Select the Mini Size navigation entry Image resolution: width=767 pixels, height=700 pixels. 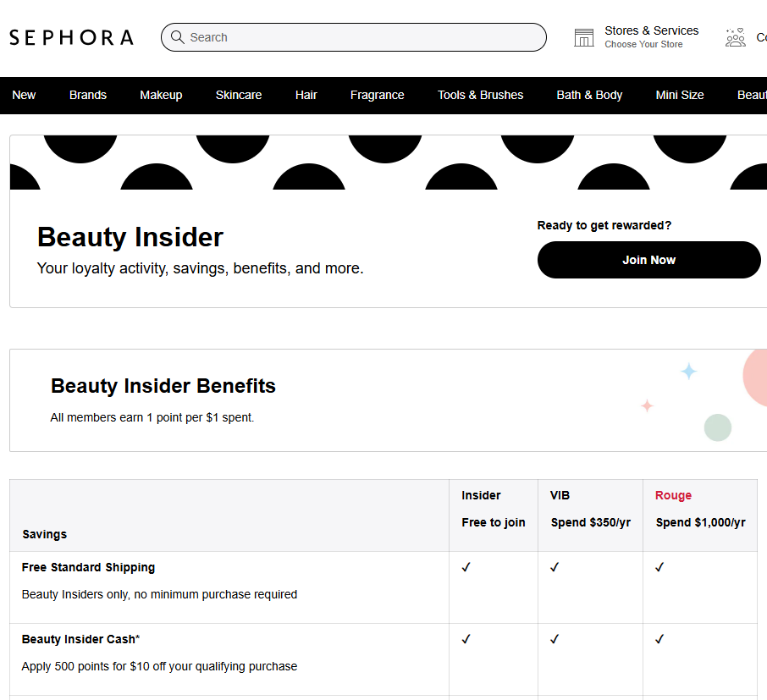point(680,95)
